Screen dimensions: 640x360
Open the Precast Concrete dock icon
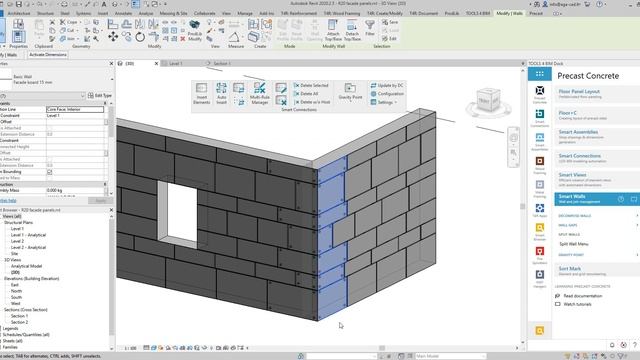click(540, 94)
